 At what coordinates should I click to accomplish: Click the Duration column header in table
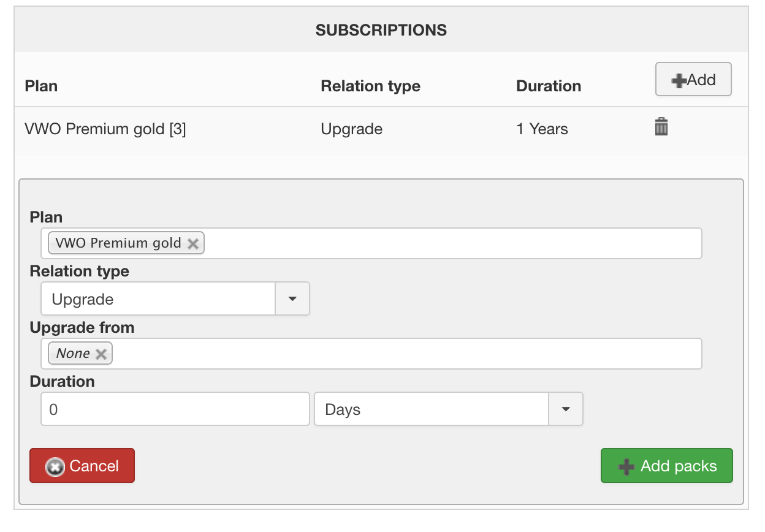pos(549,86)
